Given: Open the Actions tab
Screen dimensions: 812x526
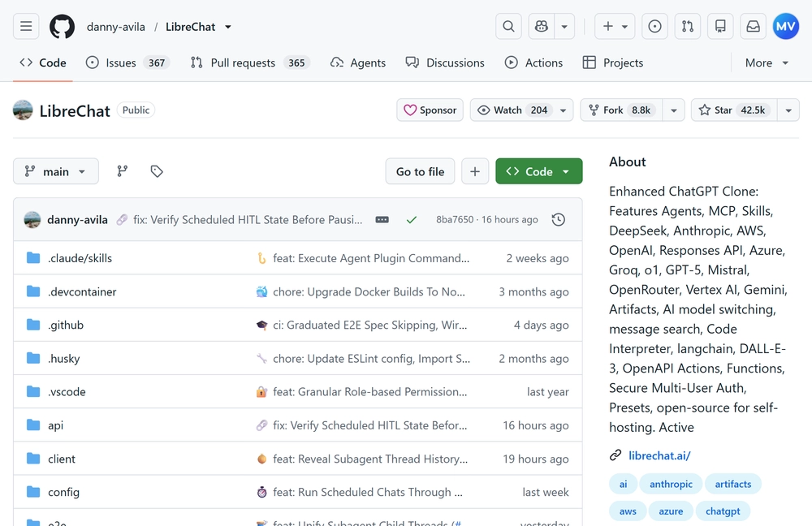Looking at the screenshot, I should pos(533,63).
